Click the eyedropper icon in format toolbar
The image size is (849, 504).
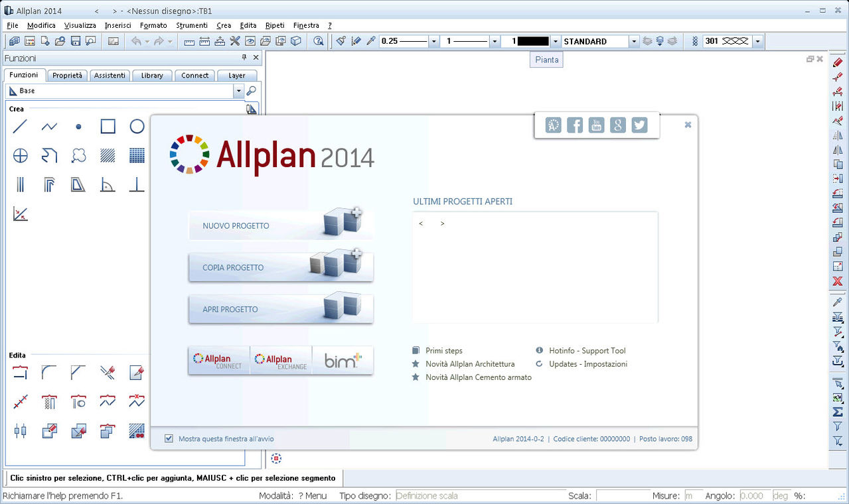371,41
